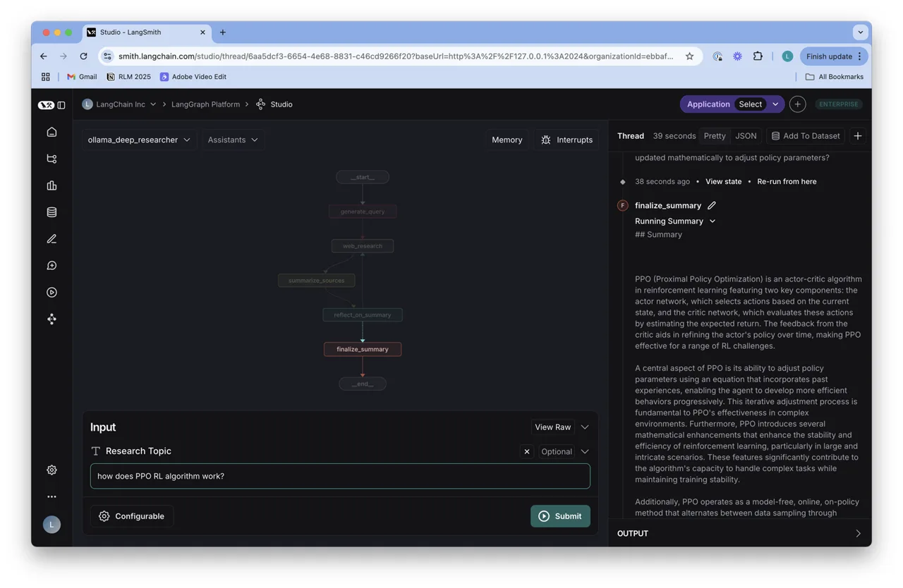The height and width of the screenshot is (588, 903).
Task: Click the user avatar at sidebar bottom
Action: [51, 525]
